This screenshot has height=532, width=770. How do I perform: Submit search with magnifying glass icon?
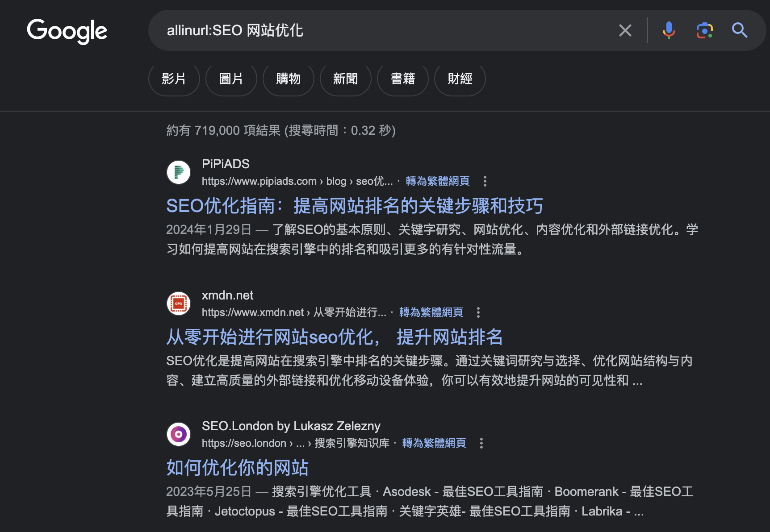click(x=739, y=30)
